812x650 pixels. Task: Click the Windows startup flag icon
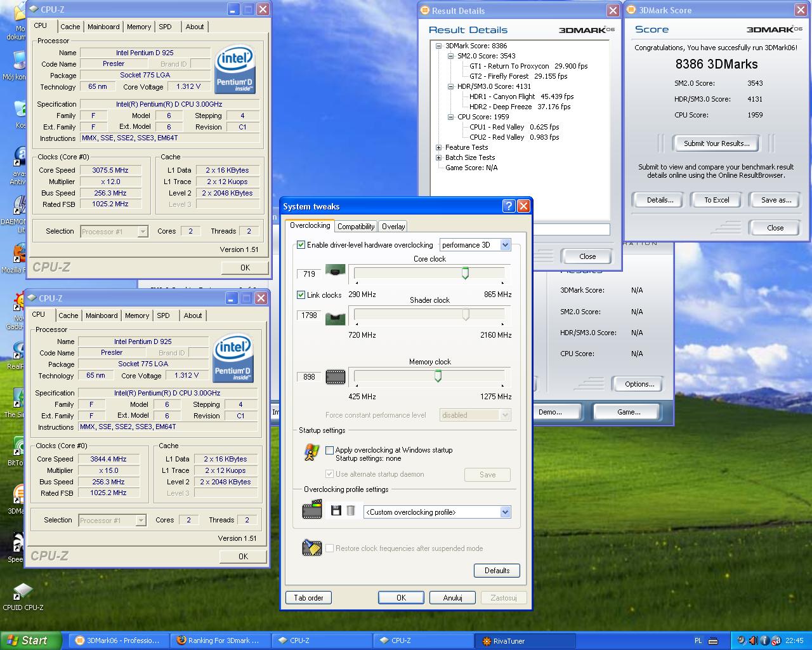(311, 452)
